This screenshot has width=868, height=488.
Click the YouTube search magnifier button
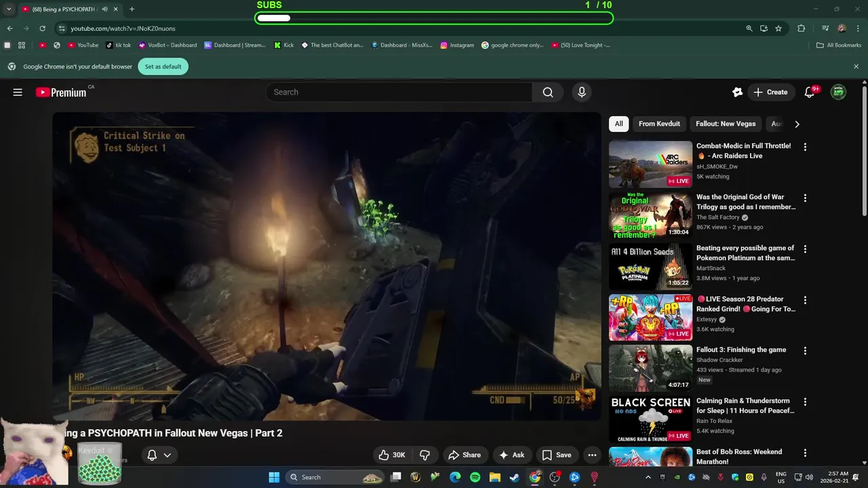(548, 92)
